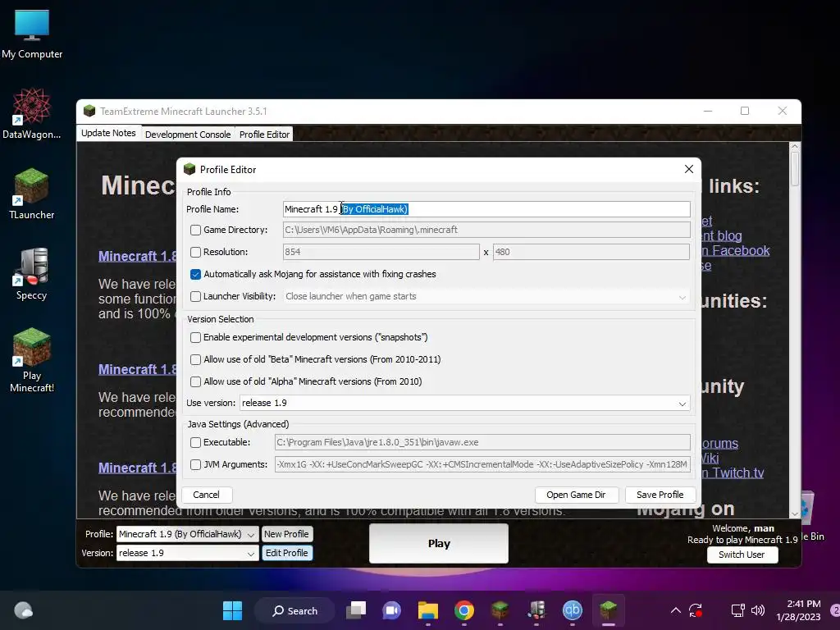Click the TeamExtreme launcher title bar icon
Viewport: 840px width, 630px height.
(x=89, y=111)
